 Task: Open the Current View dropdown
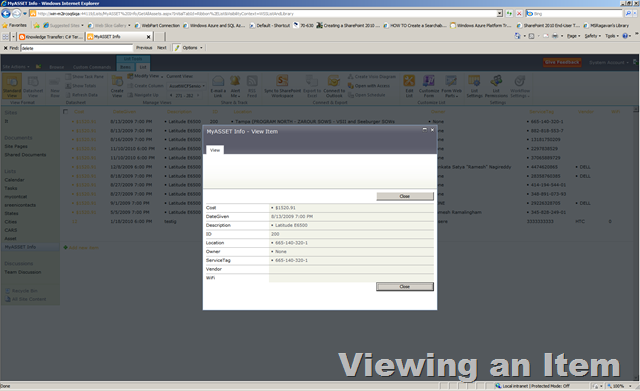click(187, 86)
